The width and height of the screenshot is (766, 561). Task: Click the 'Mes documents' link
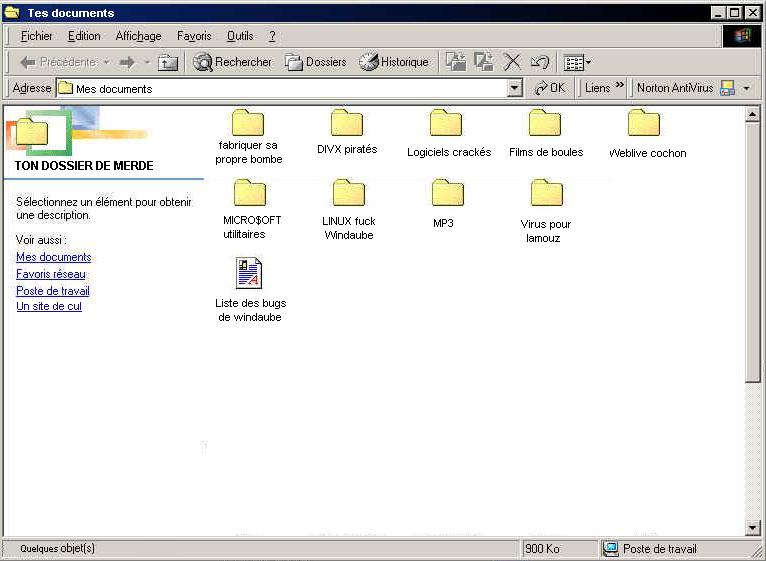coord(54,257)
